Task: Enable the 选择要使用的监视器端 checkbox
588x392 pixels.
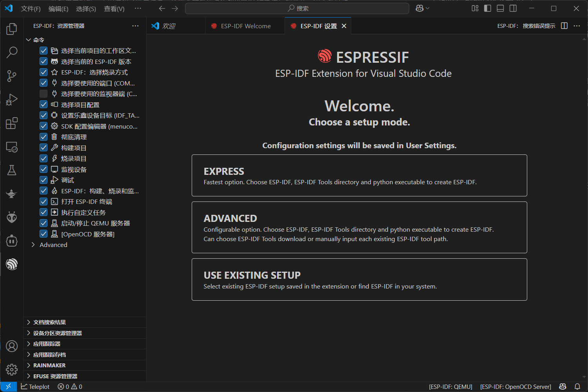Action: (x=43, y=93)
